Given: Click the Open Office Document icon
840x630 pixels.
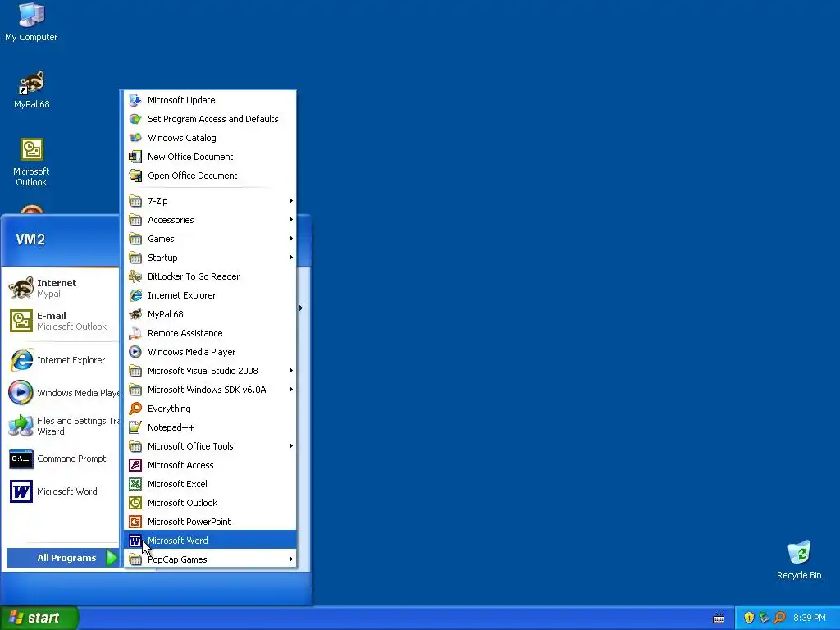Looking at the screenshot, I should 135,176.
